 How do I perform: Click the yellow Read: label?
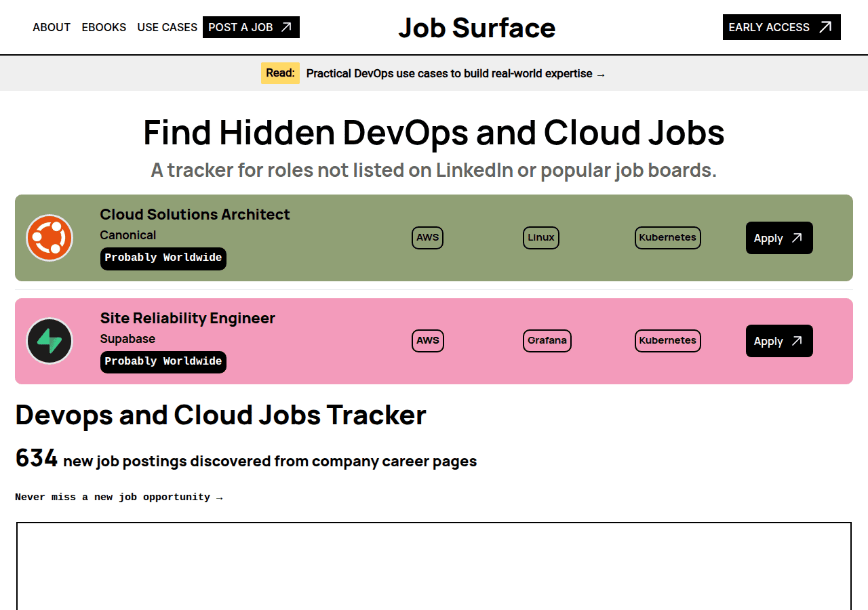(x=280, y=73)
